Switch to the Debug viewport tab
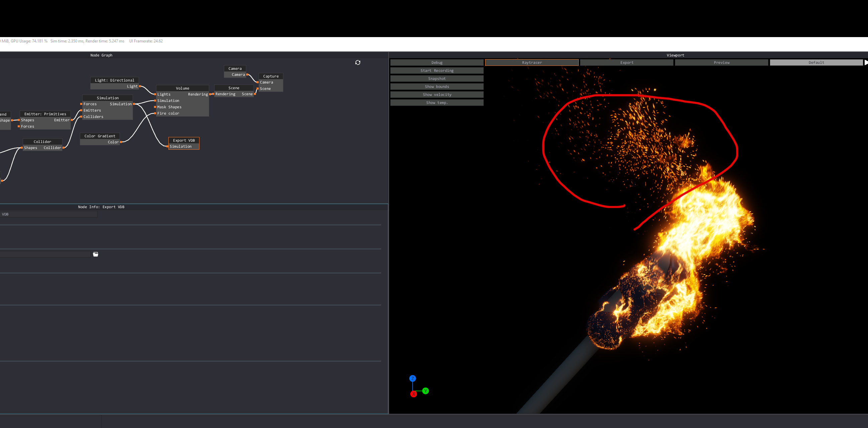Image resolution: width=868 pixels, height=428 pixels. (x=437, y=62)
